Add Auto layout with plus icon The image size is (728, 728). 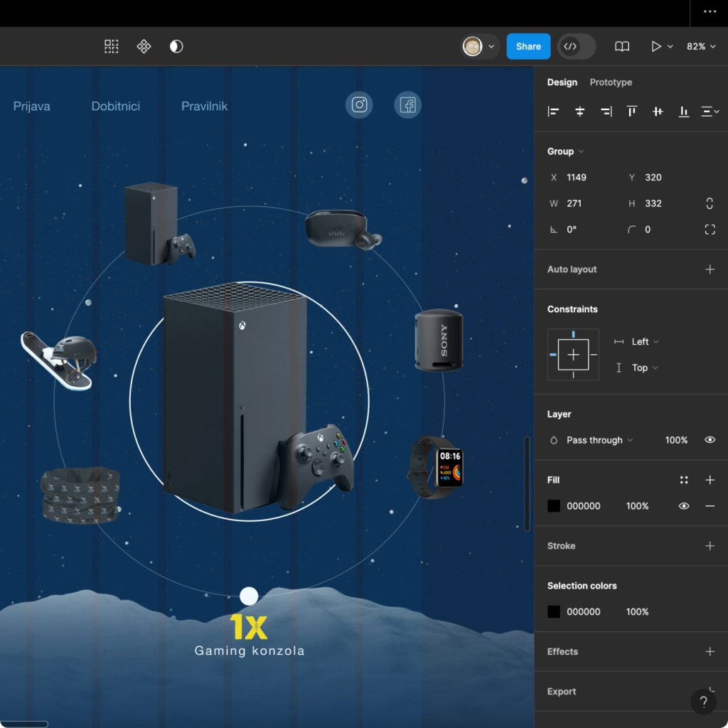[710, 269]
